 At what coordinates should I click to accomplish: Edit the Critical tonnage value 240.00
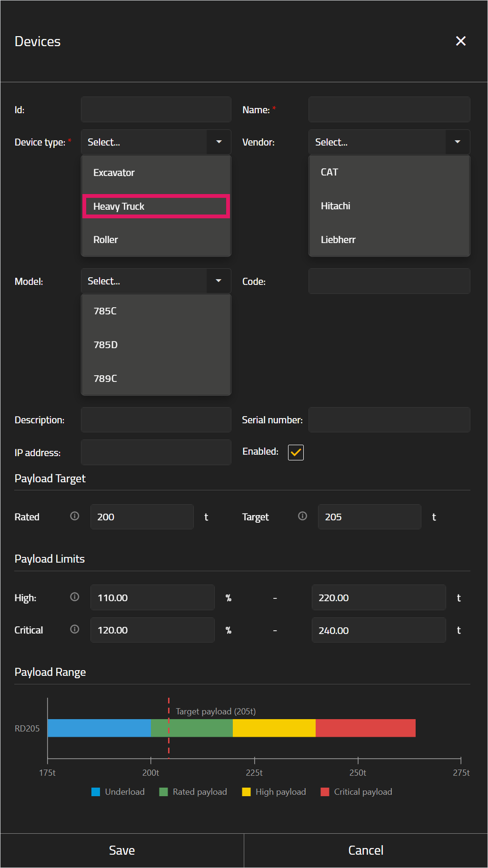point(379,630)
